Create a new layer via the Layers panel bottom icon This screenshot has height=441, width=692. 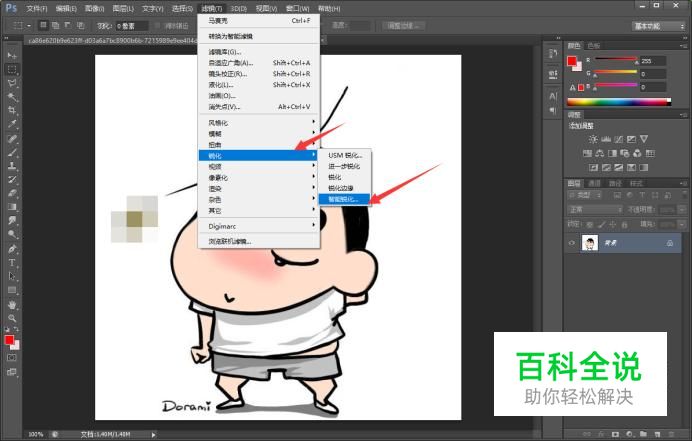tap(657, 435)
